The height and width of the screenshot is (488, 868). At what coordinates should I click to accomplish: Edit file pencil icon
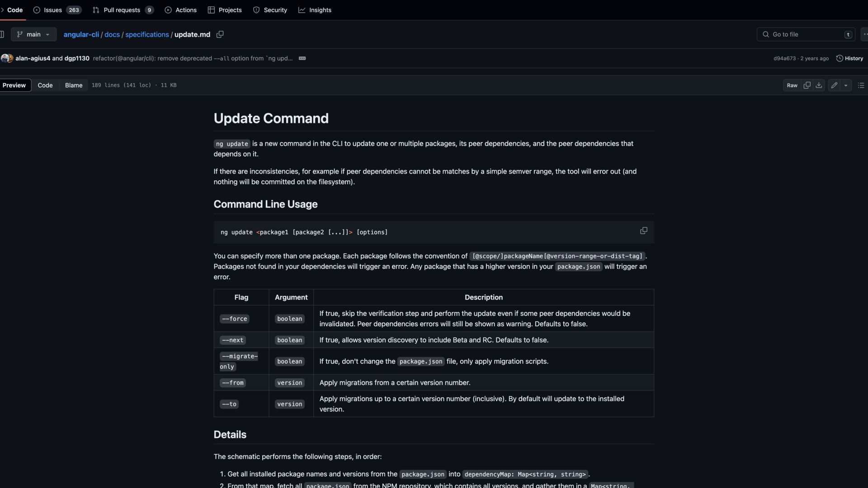point(834,85)
